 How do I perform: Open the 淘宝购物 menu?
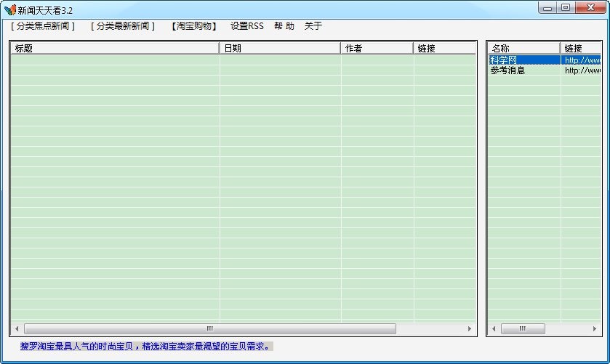coord(193,26)
